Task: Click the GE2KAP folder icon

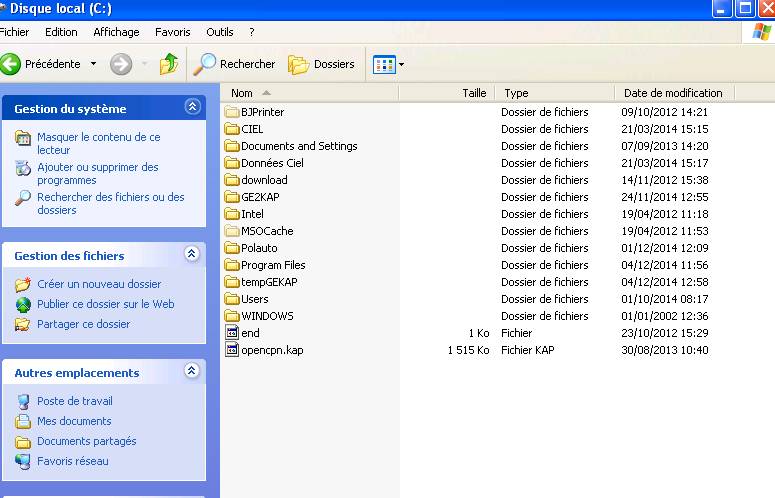Action: click(x=232, y=197)
